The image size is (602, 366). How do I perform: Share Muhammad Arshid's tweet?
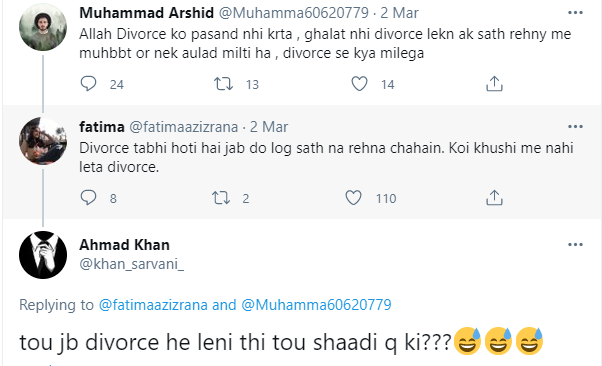[x=494, y=83]
